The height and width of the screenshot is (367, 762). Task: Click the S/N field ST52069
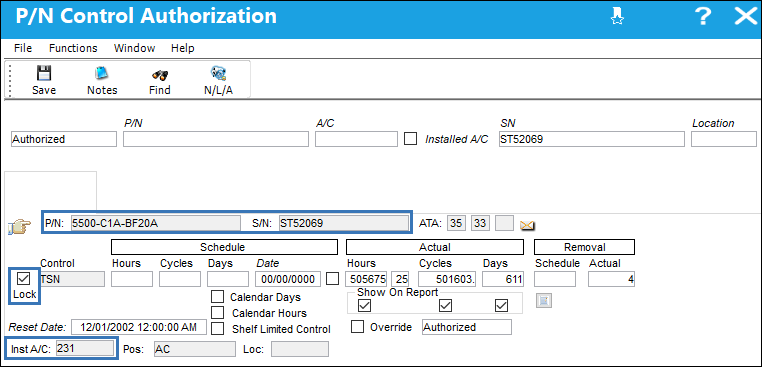344,223
